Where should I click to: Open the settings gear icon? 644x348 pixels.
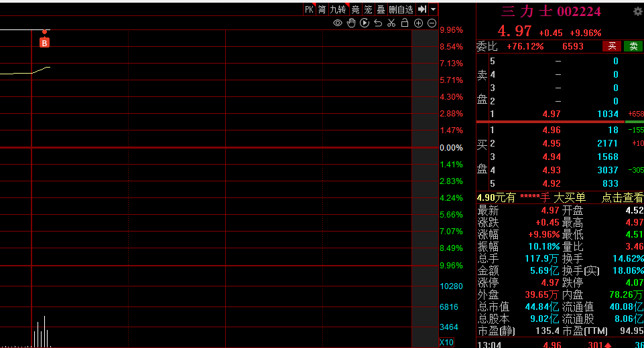pyautogui.click(x=638, y=11)
